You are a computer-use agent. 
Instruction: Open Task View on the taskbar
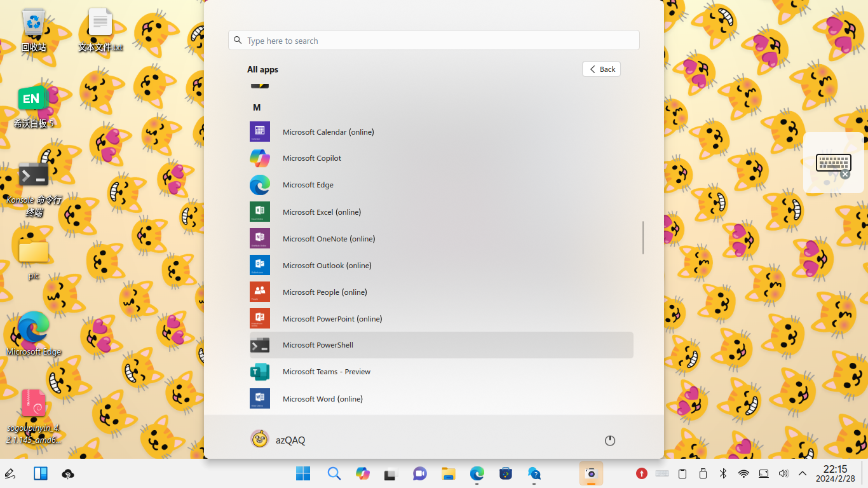391,473
